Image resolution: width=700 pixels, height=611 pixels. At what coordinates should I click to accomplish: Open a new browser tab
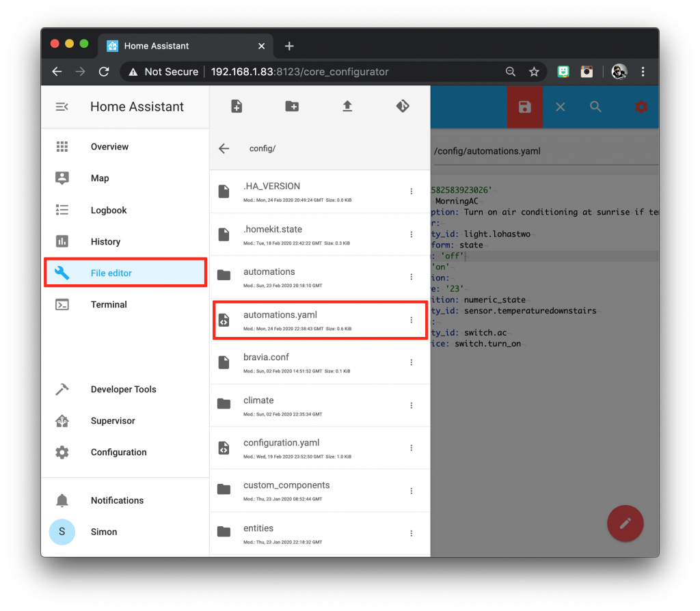pos(289,46)
